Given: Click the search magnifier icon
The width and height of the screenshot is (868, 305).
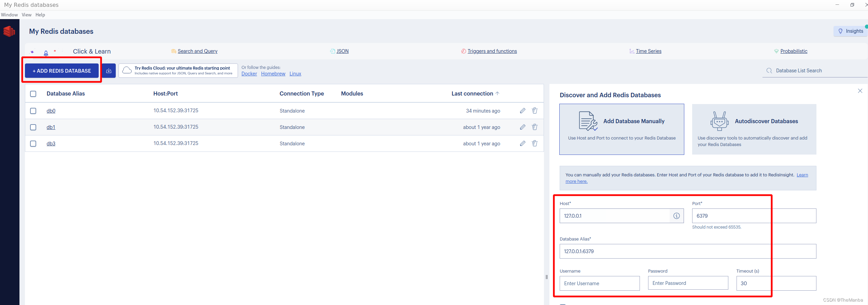Looking at the screenshot, I should coord(769,71).
